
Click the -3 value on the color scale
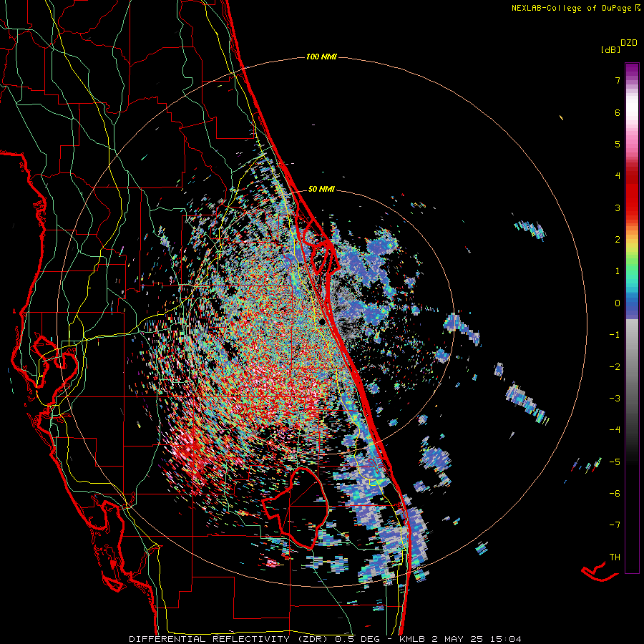pos(615,399)
